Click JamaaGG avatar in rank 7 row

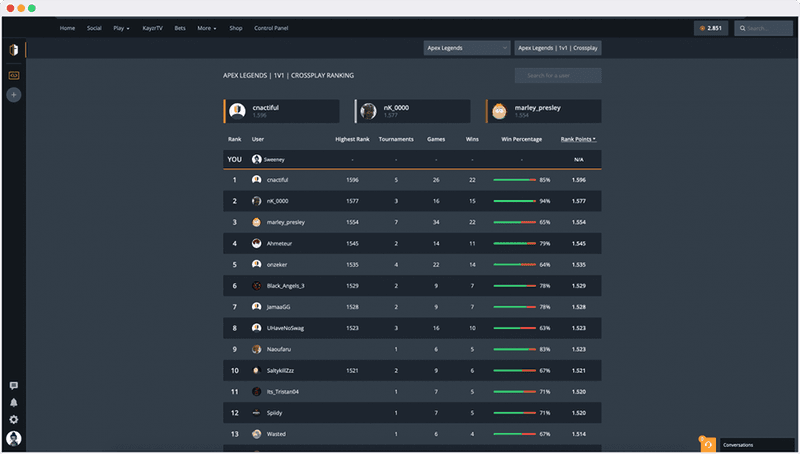tap(257, 307)
